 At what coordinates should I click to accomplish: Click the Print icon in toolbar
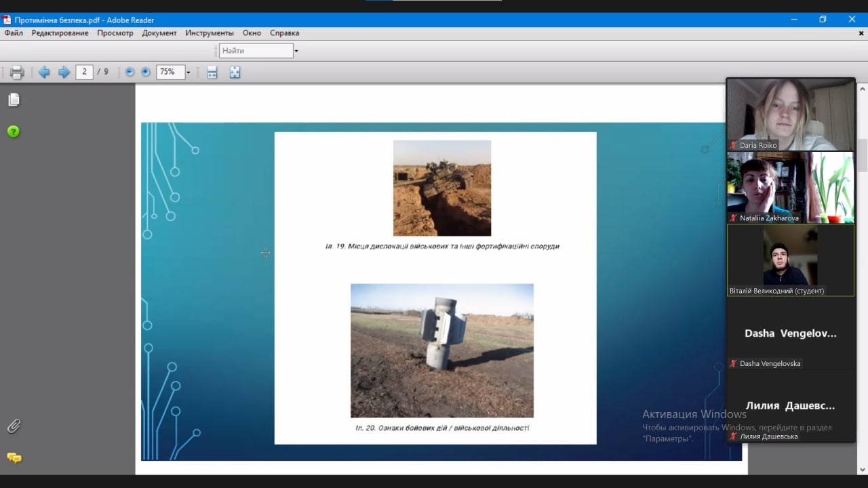point(17,73)
